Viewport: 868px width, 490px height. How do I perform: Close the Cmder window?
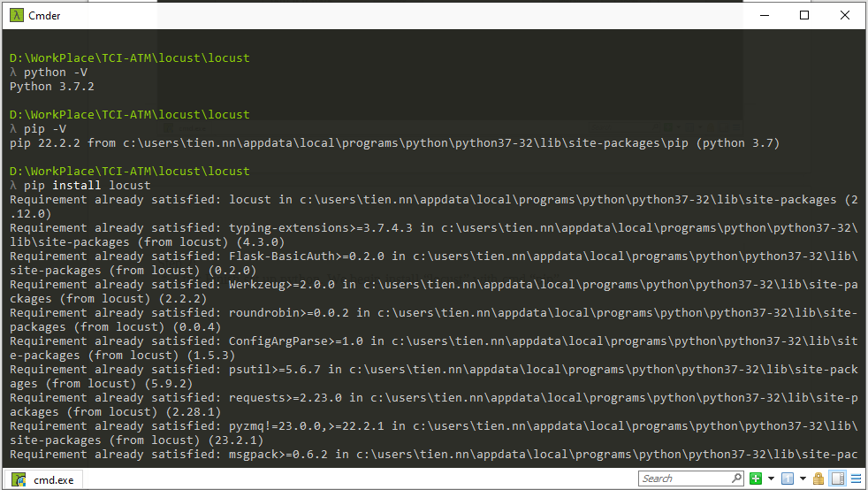(845, 15)
